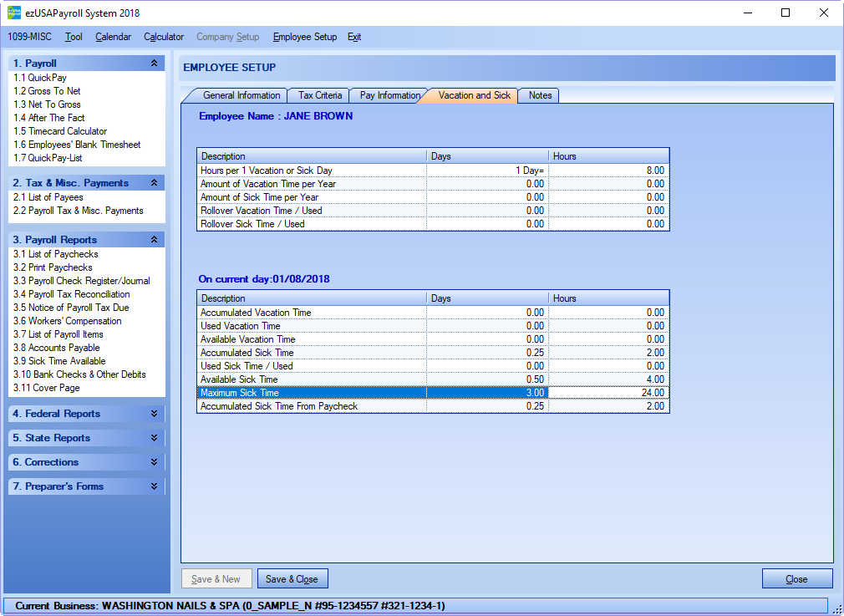
Task: Open the Notes tab
Action: pyautogui.click(x=540, y=95)
